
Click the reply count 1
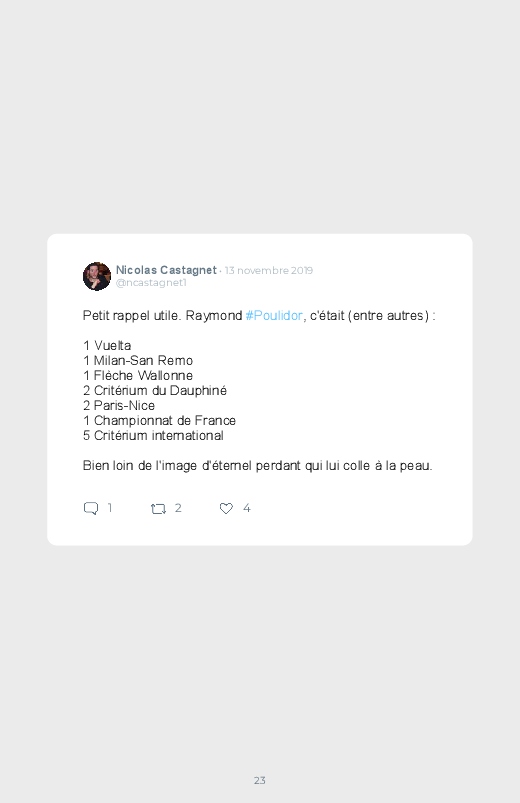pos(110,508)
